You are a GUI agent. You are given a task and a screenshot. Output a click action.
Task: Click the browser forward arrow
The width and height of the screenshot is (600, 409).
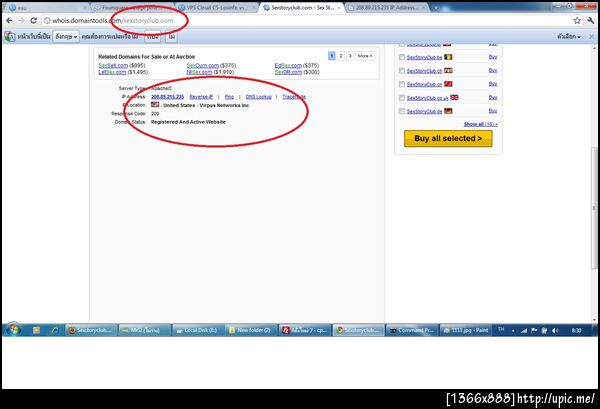[x=21, y=21]
